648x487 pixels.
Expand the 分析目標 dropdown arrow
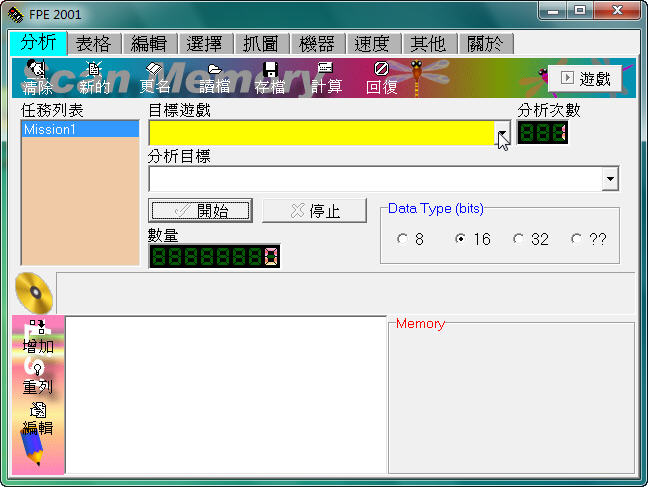610,179
